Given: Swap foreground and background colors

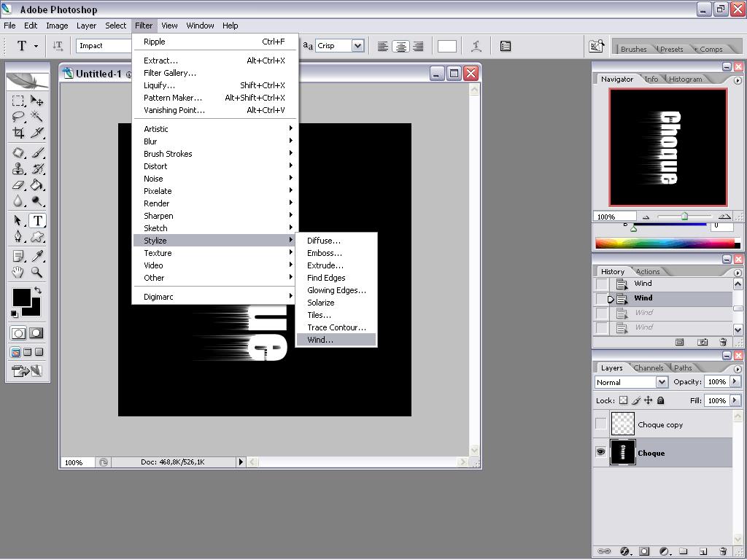Looking at the screenshot, I should (38, 290).
